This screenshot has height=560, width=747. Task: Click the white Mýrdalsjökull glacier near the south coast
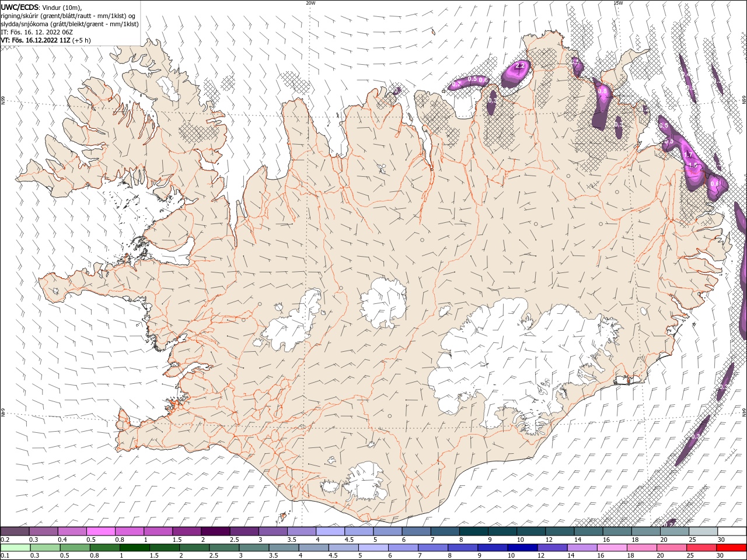pos(365,481)
